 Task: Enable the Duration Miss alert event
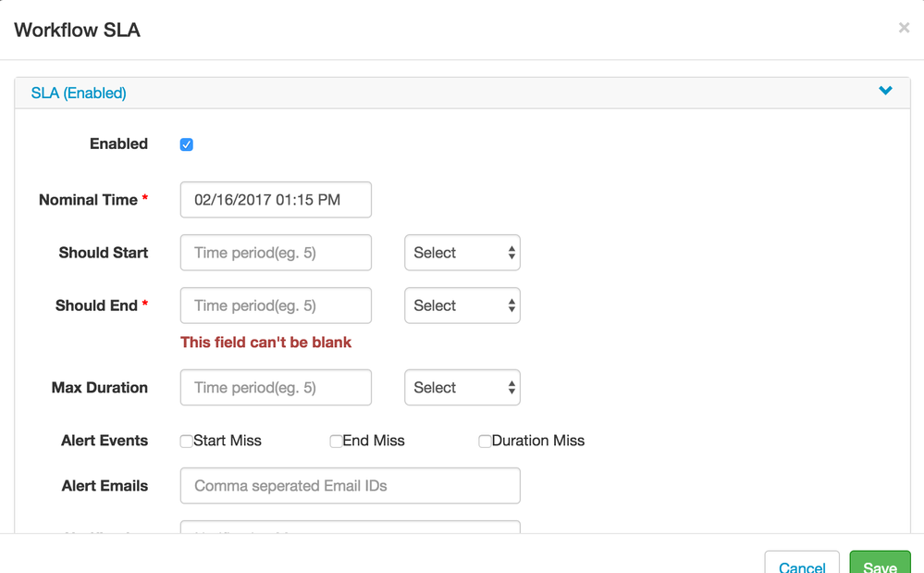[x=485, y=442]
